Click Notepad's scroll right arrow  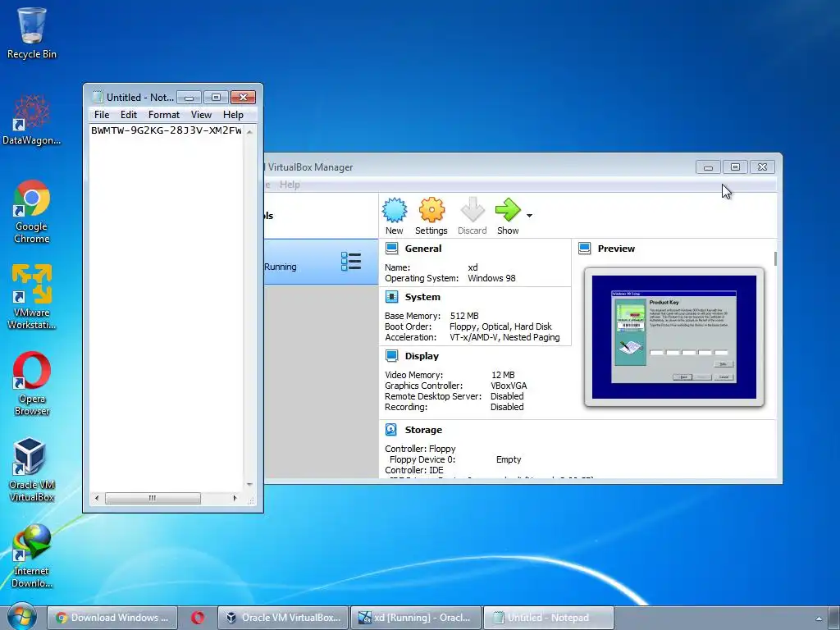[x=235, y=498]
